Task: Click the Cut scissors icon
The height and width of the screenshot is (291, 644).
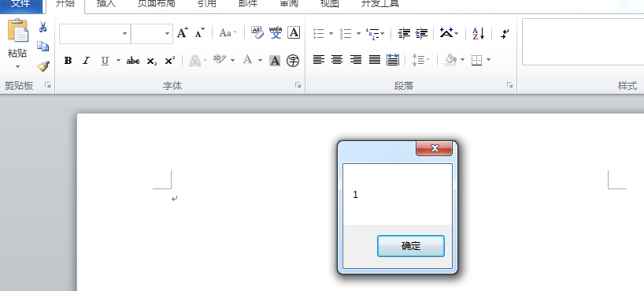Action: click(x=43, y=27)
